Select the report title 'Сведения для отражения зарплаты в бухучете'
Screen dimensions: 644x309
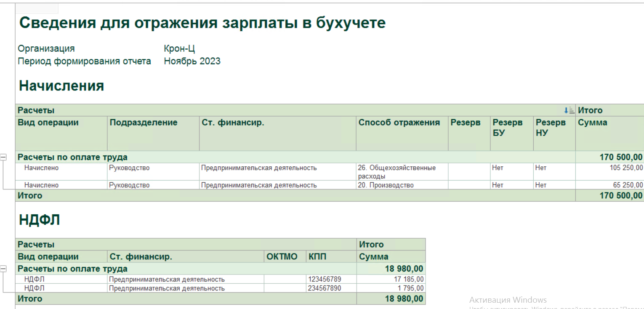202,23
